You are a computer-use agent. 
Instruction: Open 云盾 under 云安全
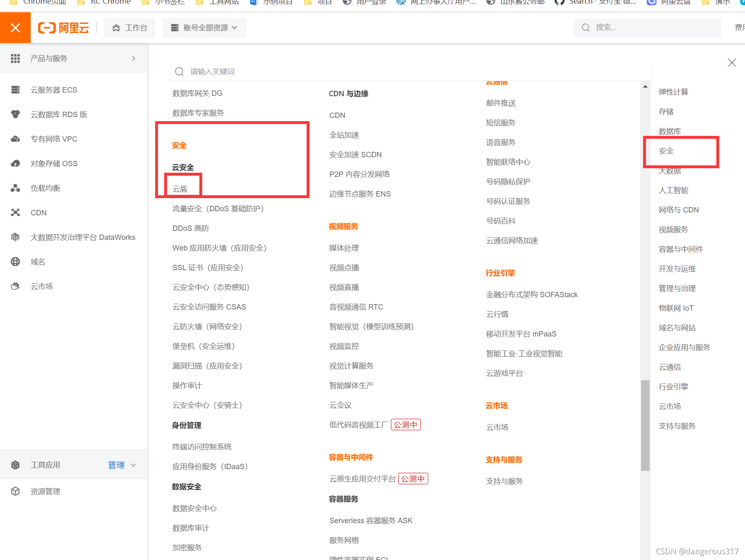point(180,189)
